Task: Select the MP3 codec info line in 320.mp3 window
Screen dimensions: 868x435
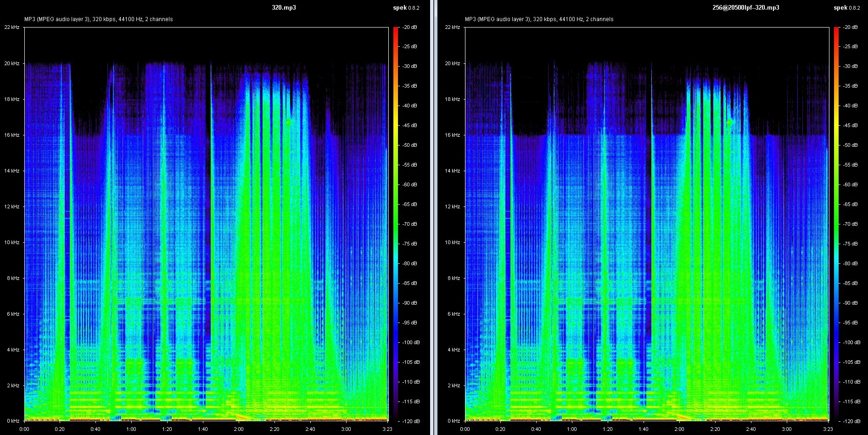Action: click(99, 19)
